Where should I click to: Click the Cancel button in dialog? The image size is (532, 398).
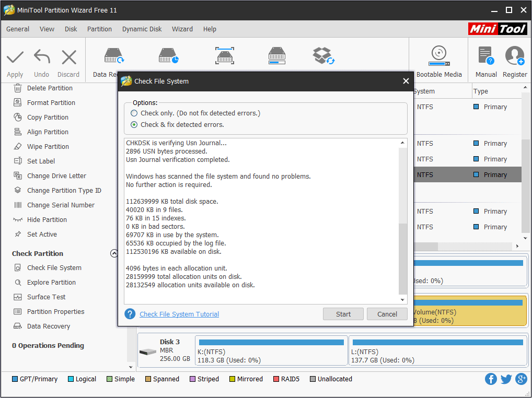(x=387, y=314)
